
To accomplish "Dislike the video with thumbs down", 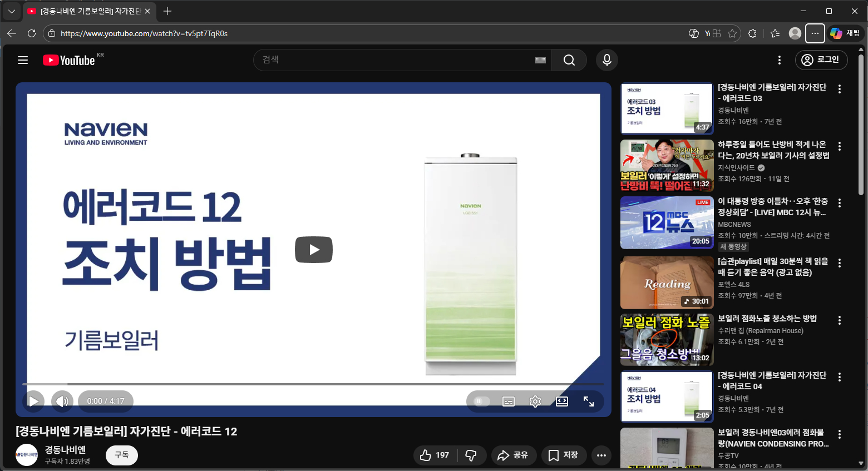I will coord(471,455).
